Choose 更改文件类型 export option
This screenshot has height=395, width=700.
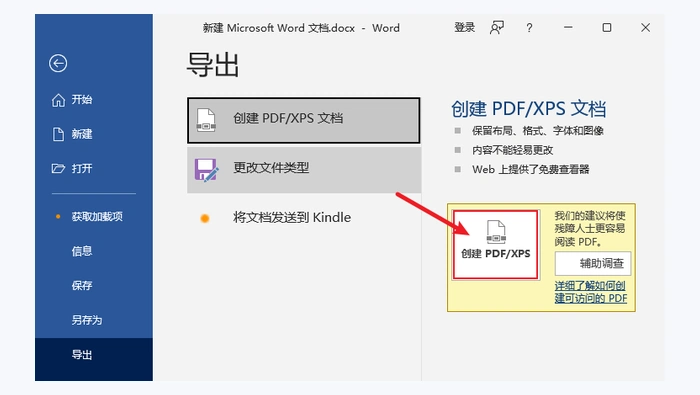(304, 169)
